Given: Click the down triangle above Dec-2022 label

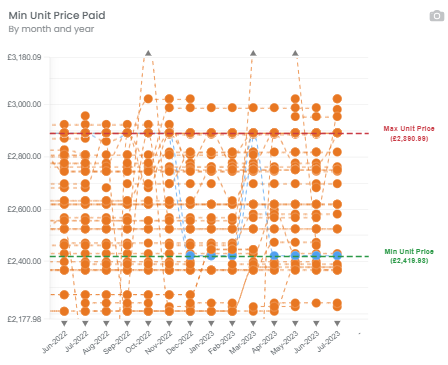Looking at the screenshot, I should tap(190, 323).
